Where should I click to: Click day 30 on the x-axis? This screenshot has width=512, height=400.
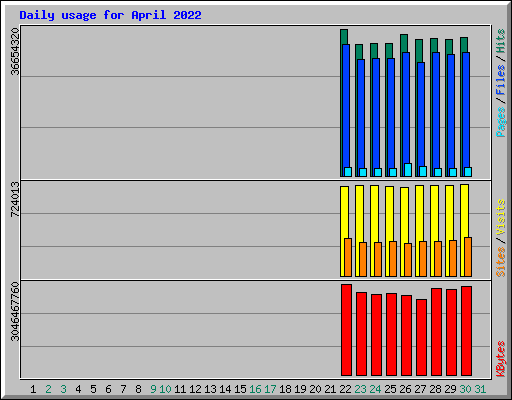tap(465, 389)
